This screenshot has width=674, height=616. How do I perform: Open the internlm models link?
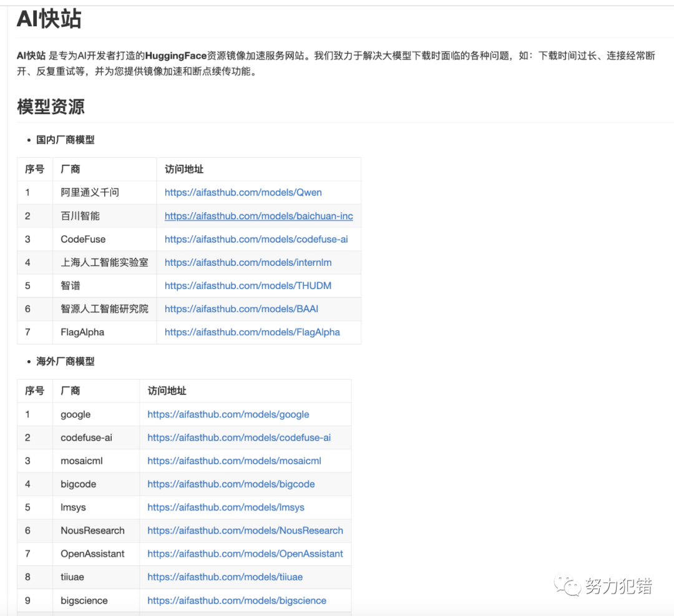coord(248,262)
